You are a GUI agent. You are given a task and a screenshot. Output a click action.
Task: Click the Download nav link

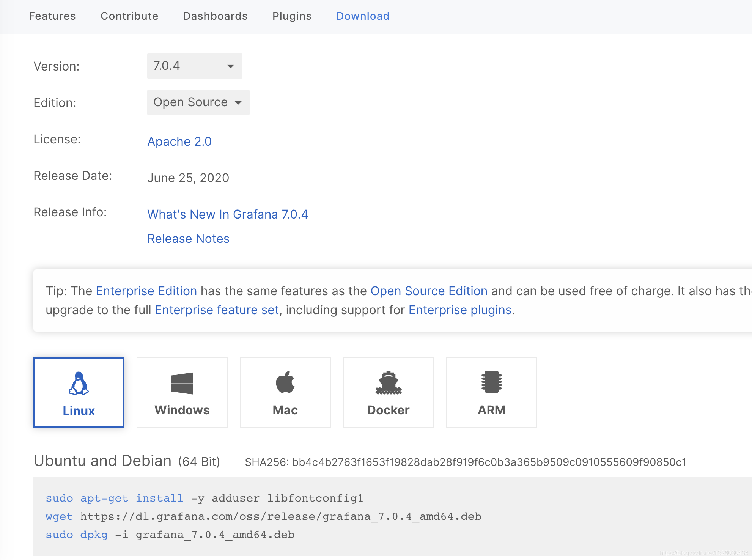pos(363,16)
